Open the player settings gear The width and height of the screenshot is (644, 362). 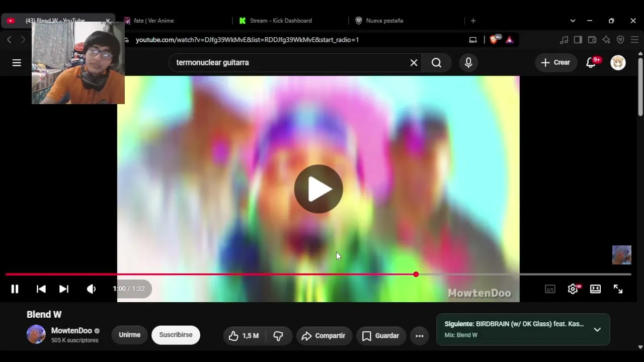(573, 289)
